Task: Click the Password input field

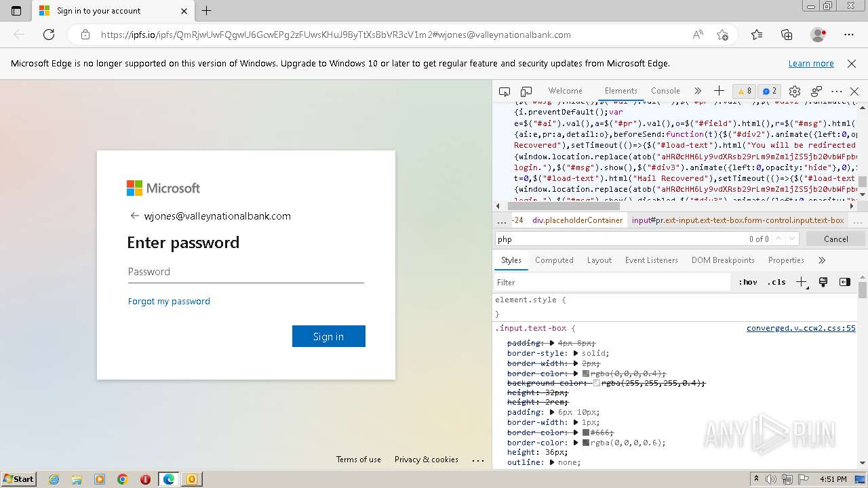Action: 246,272
